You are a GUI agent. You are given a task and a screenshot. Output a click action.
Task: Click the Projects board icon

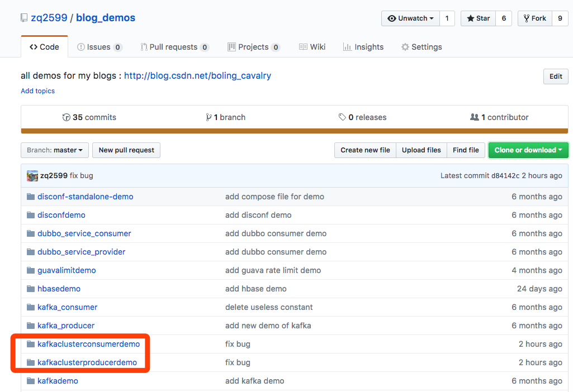(x=231, y=47)
